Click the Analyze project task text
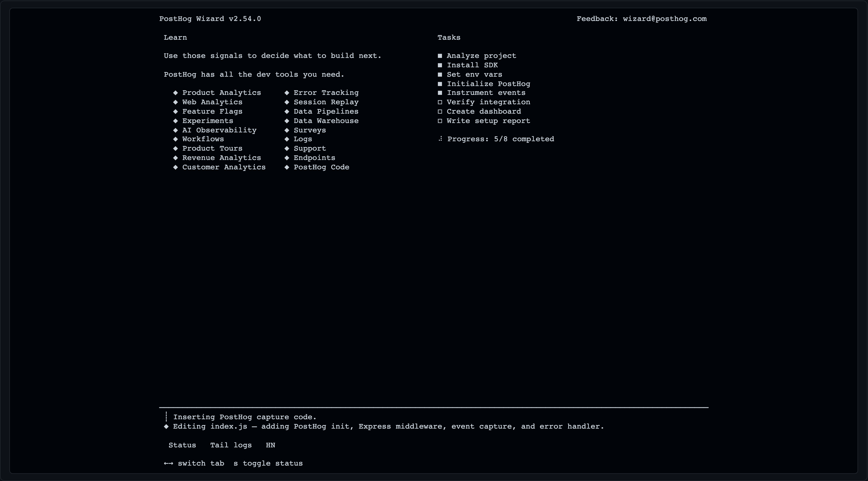 (x=481, y=56)
